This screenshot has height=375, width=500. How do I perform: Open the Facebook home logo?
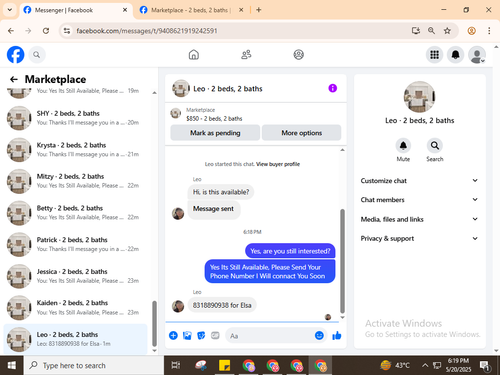(x=16, y=55)
